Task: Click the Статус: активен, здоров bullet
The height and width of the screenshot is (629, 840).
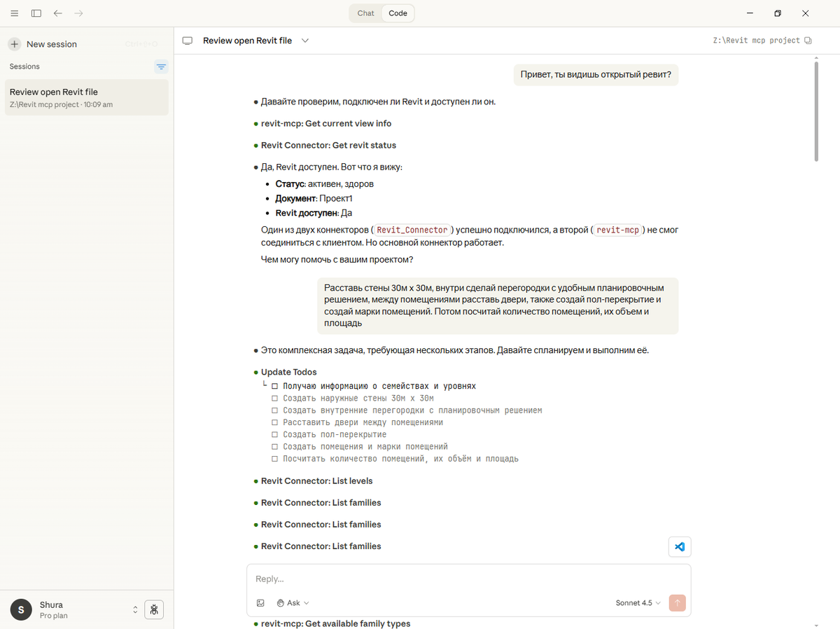Action: click(x=325, y=184)
